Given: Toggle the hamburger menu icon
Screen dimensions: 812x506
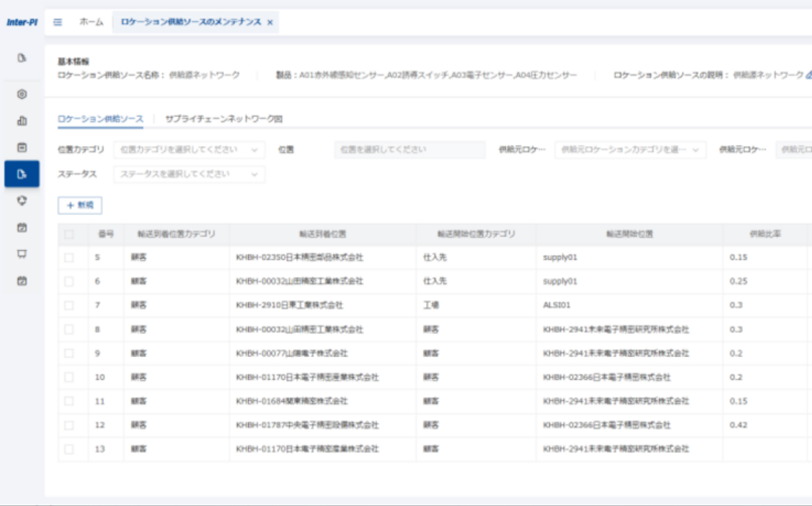Looking at the screenshot, I should (58, 22).
